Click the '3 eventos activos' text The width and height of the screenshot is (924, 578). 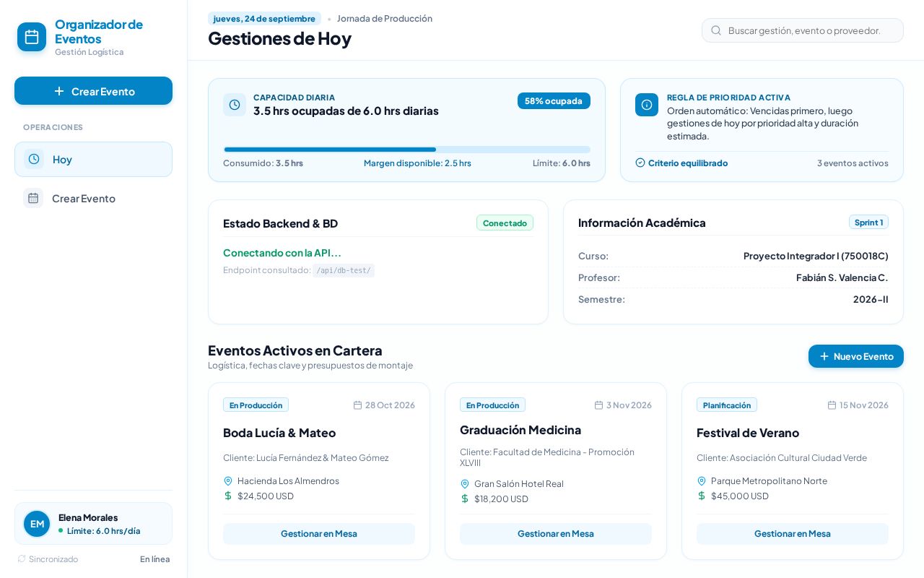tap(853, 163)
